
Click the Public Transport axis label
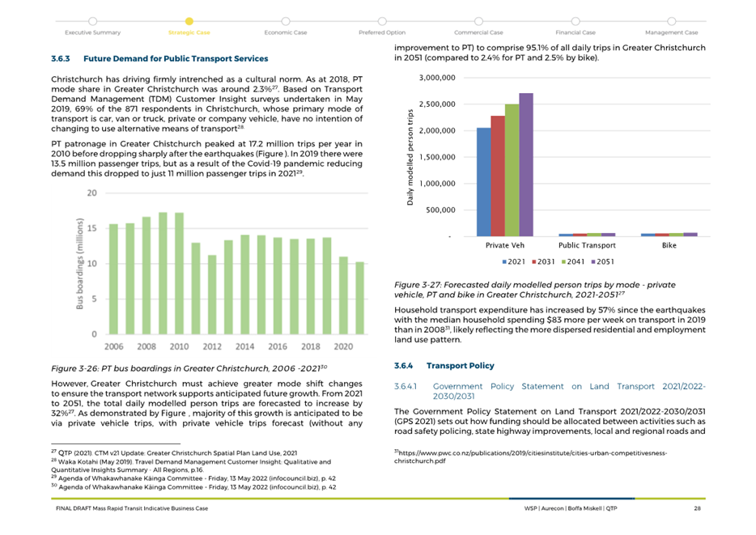(x=587, y=245)
